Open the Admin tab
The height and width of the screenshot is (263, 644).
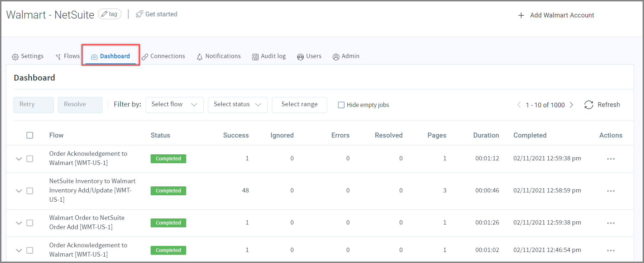pos(346,56)
